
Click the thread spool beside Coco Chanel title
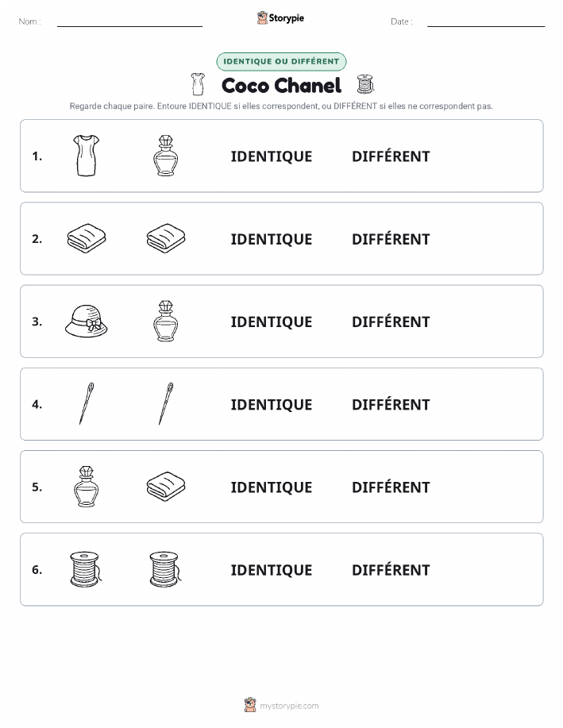pos(365,84)
